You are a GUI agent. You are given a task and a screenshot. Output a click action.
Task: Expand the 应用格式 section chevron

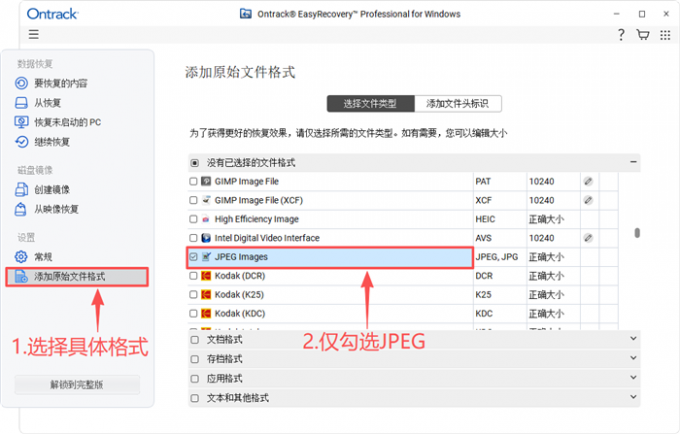click(x=633, y=377)
